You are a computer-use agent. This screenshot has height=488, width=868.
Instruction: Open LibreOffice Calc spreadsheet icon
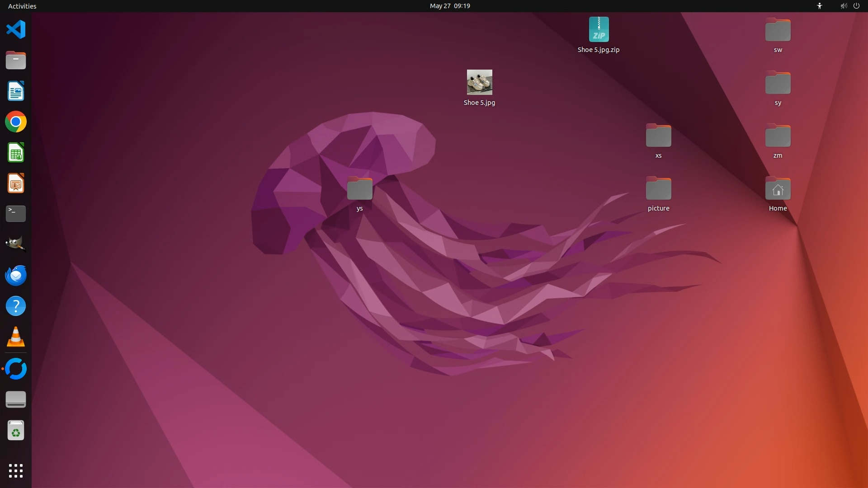(16, 153)
